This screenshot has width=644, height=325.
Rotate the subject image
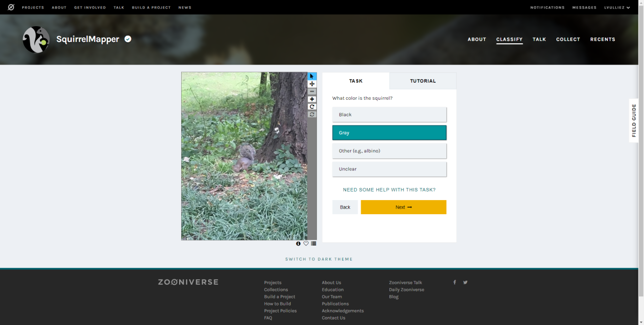click(312, 107)
